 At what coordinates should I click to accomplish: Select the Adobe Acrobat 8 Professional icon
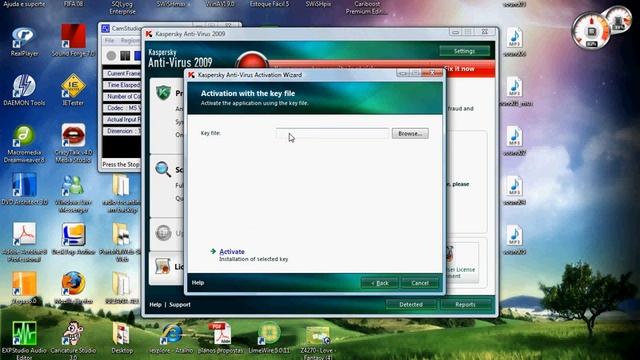click(24, 242)
